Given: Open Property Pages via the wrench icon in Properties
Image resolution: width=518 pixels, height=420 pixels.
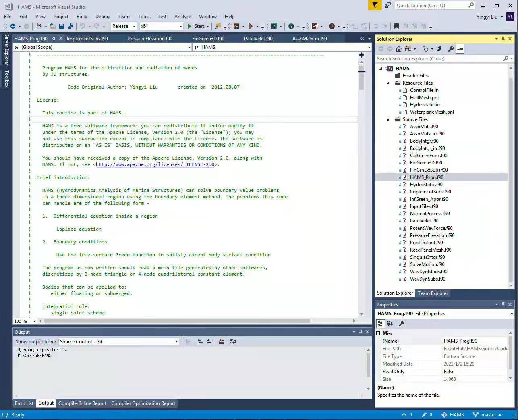Looking at the screenshot, I should pyautogui.click(x=401, y=323).
